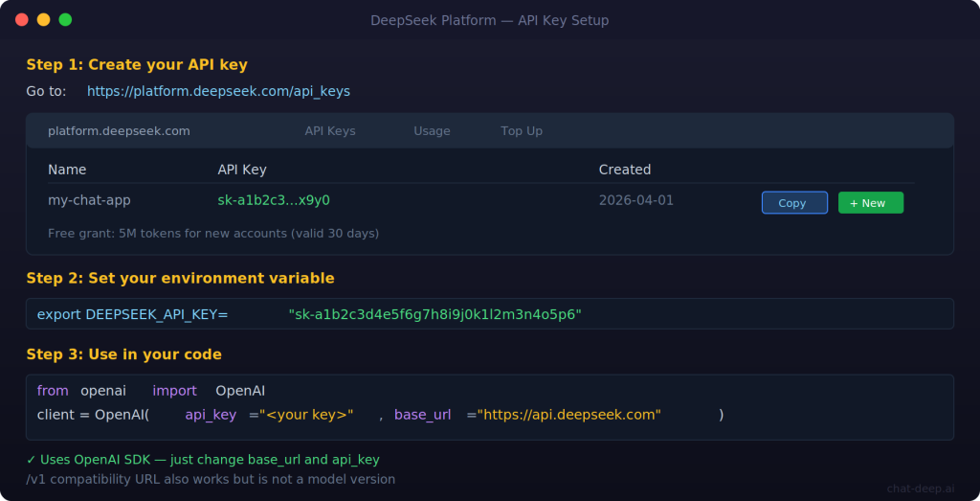
Task: Click the Step 3 Use in your code heading
Action: 123,354
